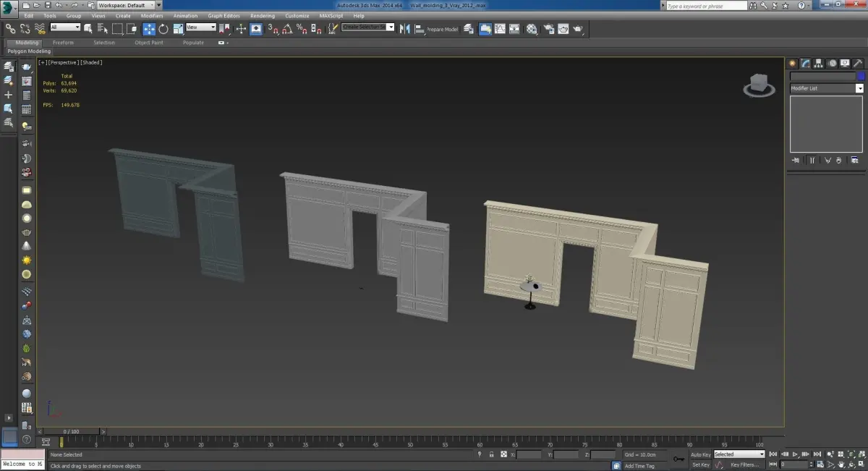Switch to the Object Paint ribbon tab
Image resolution: width=868 pixels, height=471 pixels.
point(149,43)
